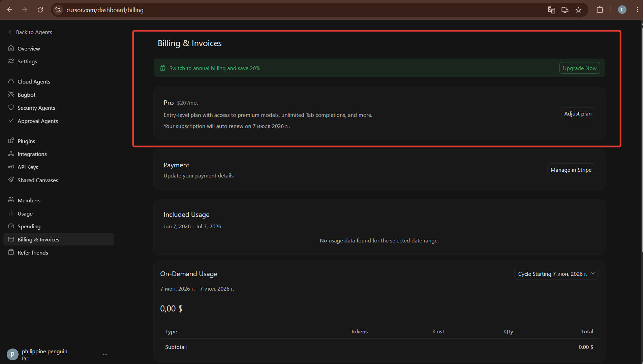Image resolution: width=643 pixels, height=364 pixels.
Task: Click the Bugbot bug icon
Action: [11, 94]
